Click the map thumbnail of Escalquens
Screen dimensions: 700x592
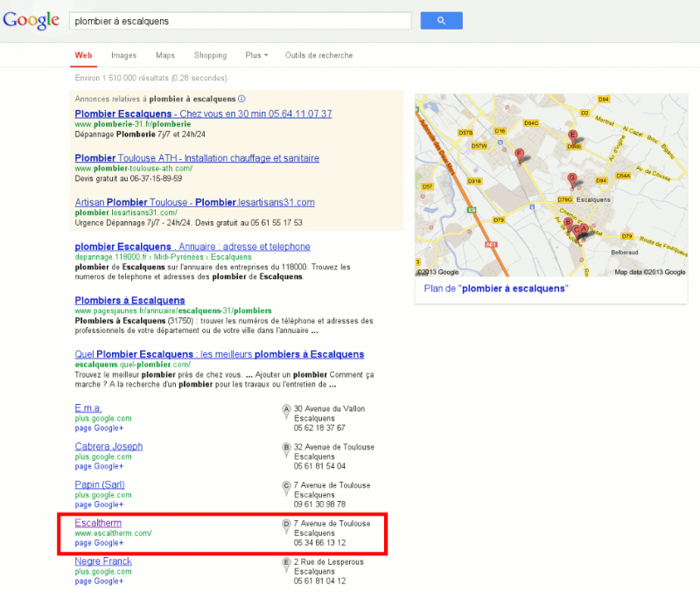pyautogui.click(x=551, y=185)
